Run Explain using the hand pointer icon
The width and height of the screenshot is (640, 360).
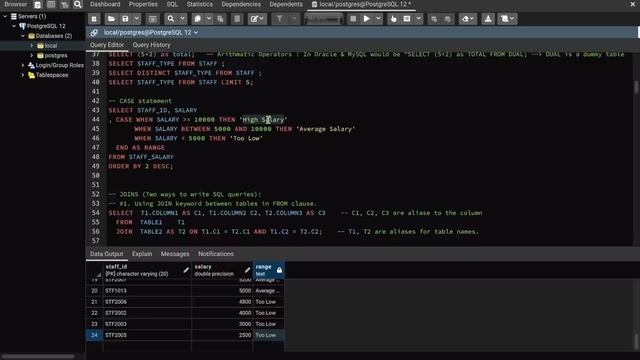[393, 19]
